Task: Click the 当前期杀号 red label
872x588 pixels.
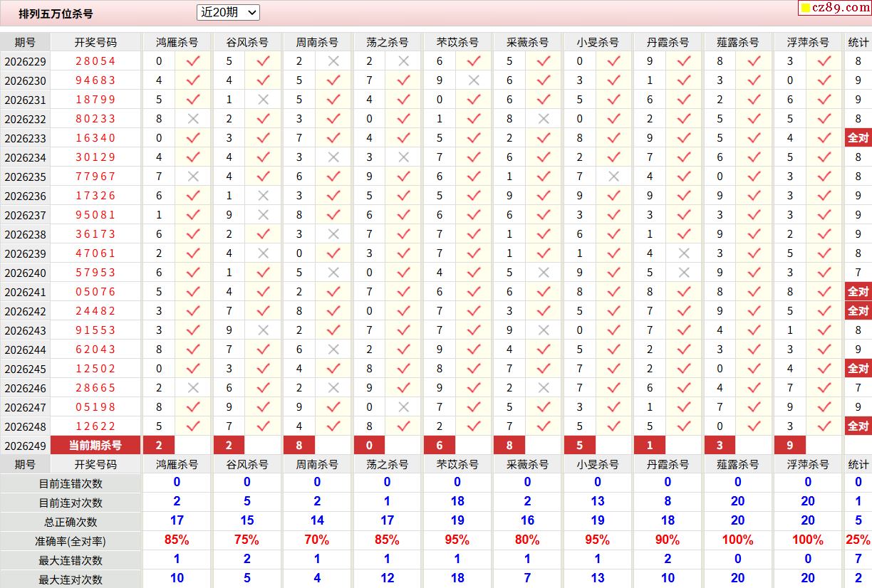Action: point(95,446)
